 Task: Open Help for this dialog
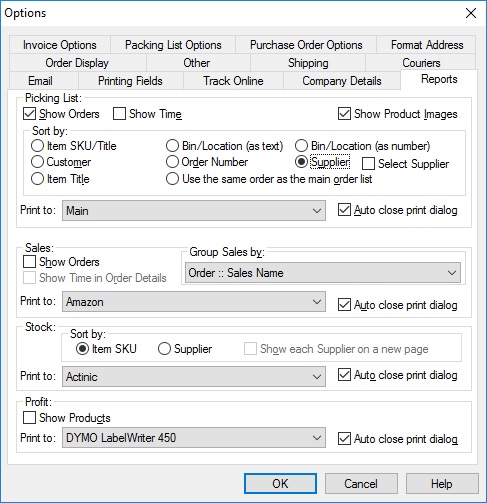442,483
